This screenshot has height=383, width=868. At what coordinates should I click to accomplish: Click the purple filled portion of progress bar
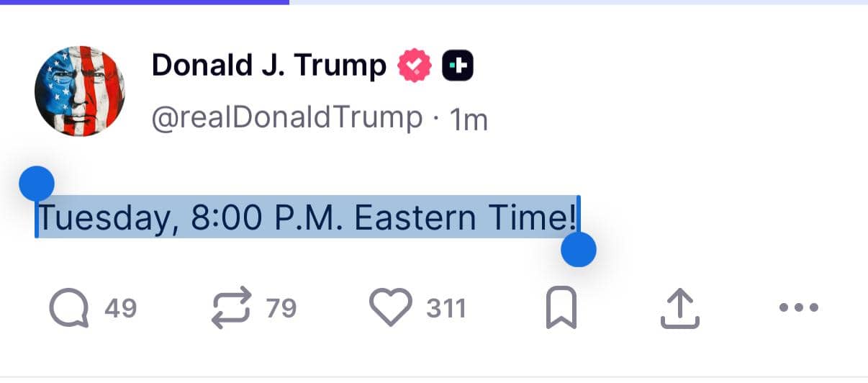coord(144,2)
